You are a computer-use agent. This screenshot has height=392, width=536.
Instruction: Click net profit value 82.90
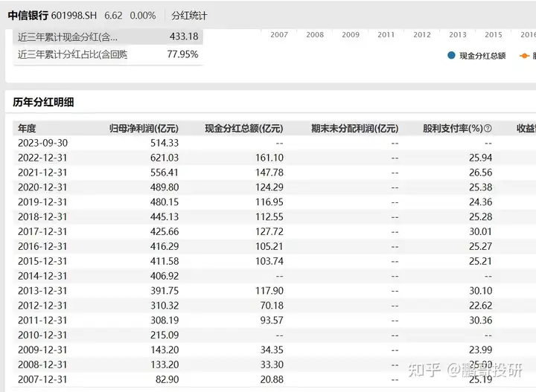pyautogui.click(x=167, y=379)
